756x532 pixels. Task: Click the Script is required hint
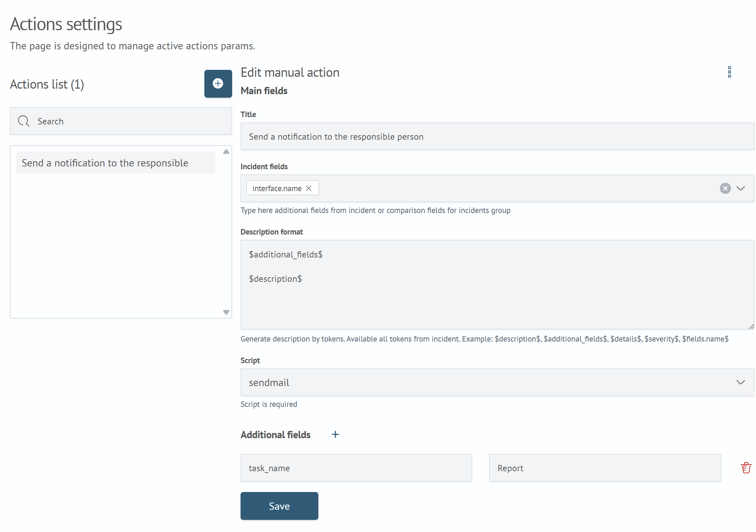click(x=269, y=404)
